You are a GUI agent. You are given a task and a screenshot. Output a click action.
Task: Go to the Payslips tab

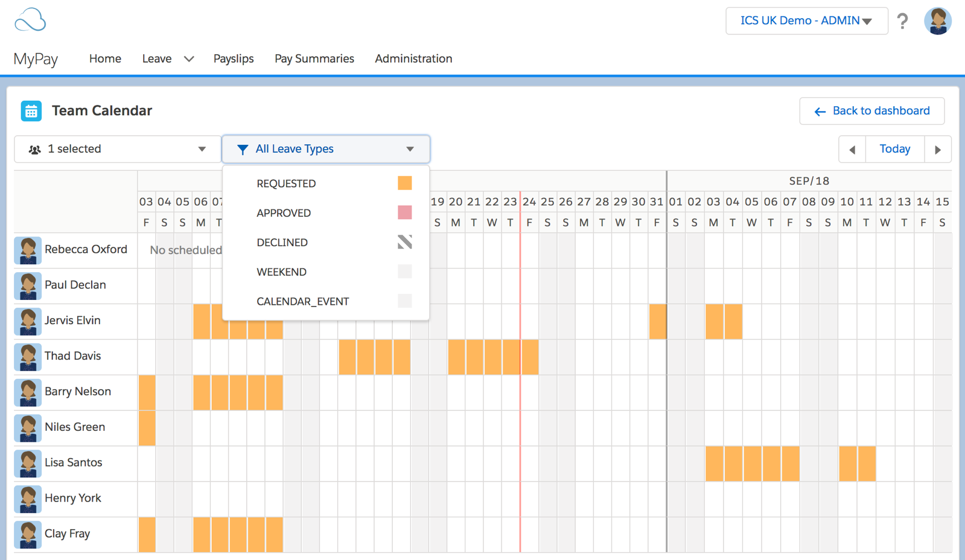(x=234, y=59)
